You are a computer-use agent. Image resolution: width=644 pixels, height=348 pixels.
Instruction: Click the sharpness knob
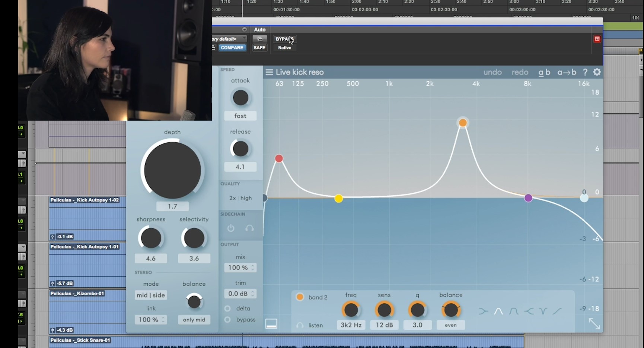151,238
